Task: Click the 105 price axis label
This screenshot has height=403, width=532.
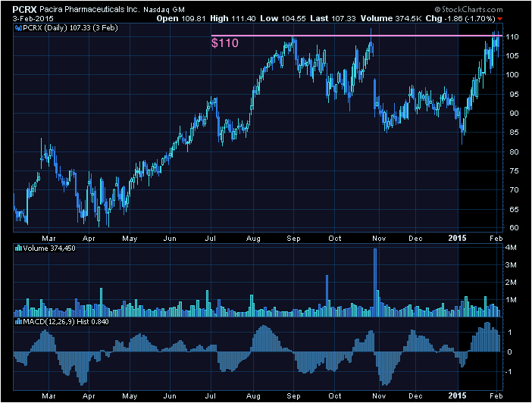Action: coord(512,56)
